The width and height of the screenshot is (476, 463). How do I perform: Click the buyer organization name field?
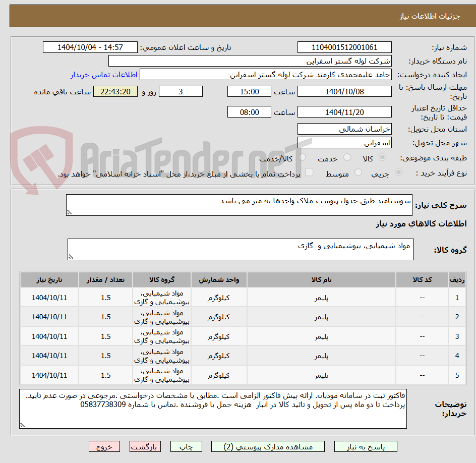(250, 61)
